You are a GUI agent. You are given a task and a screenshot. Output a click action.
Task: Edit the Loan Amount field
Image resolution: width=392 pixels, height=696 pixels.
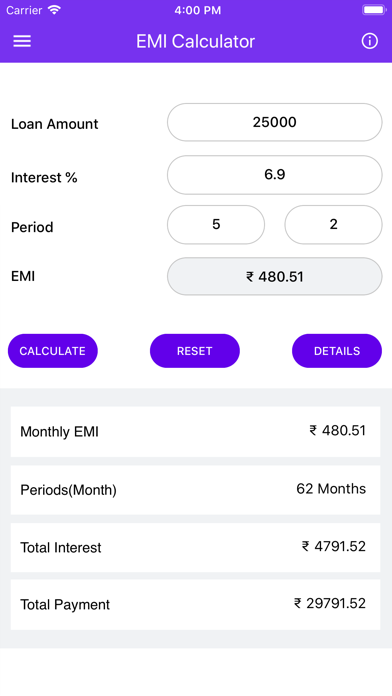click(274, 123)
